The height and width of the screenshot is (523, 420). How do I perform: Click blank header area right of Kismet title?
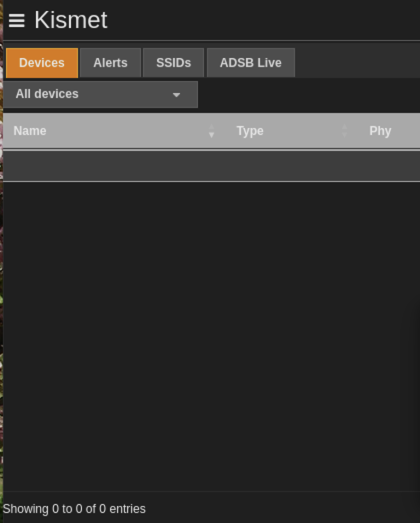pos(262,20)
